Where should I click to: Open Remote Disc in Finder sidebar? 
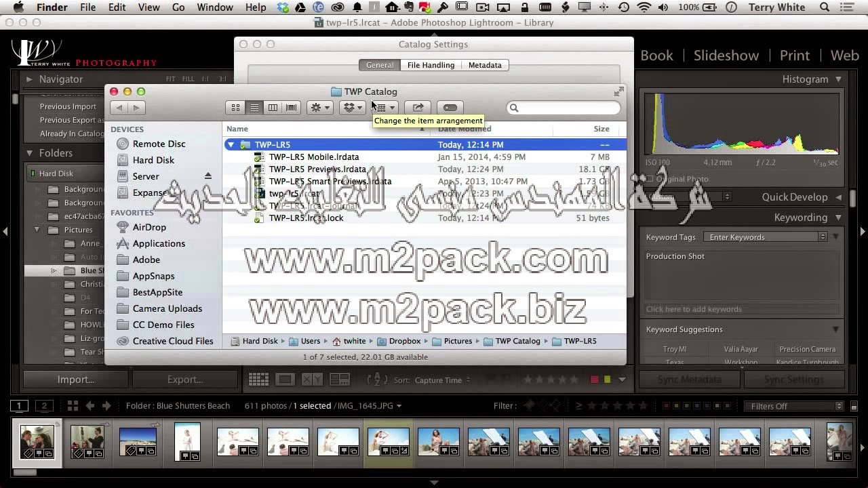point(159,144)
